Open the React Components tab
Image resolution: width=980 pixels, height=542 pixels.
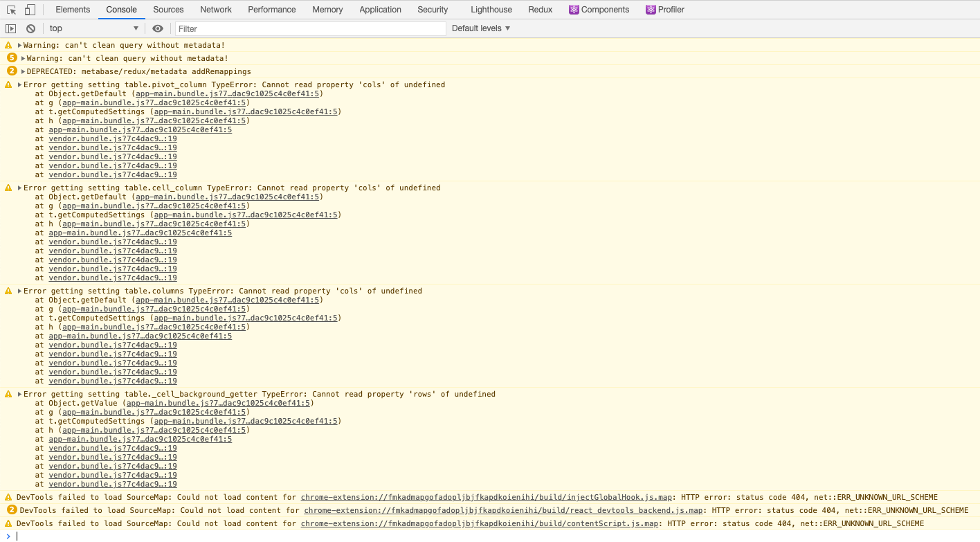coord(599,10)
